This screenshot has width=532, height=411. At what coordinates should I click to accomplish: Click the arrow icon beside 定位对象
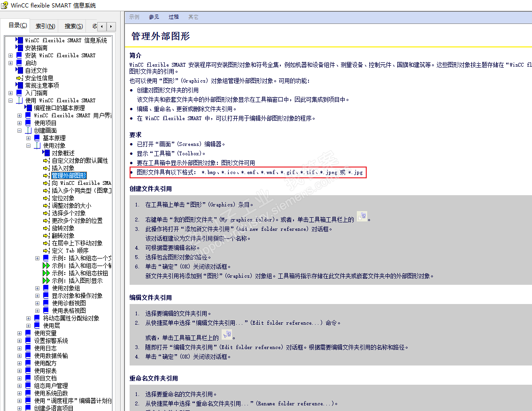click(x=46, y=198)
